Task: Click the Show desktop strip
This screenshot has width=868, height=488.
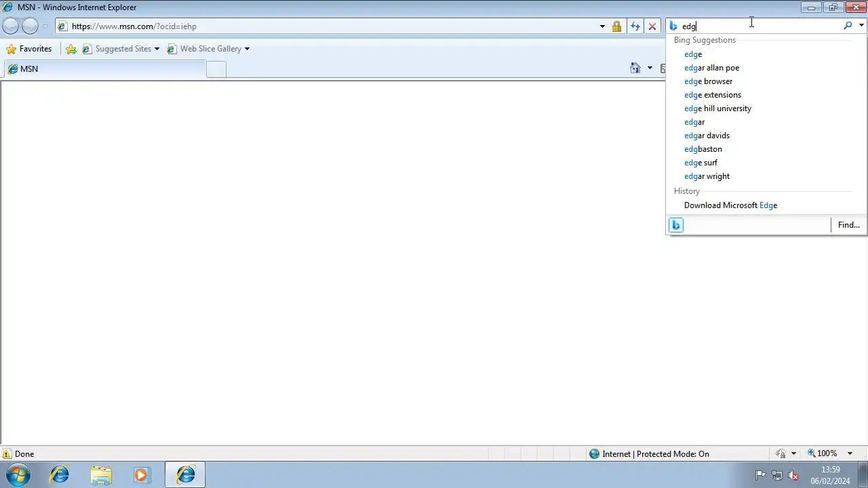Action: click(x=863, y=475)
